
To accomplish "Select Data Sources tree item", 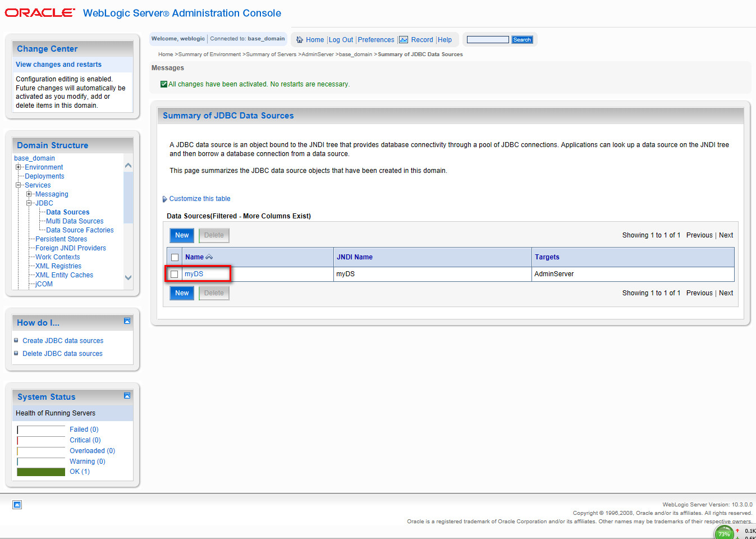I will (x=68, y=212).
